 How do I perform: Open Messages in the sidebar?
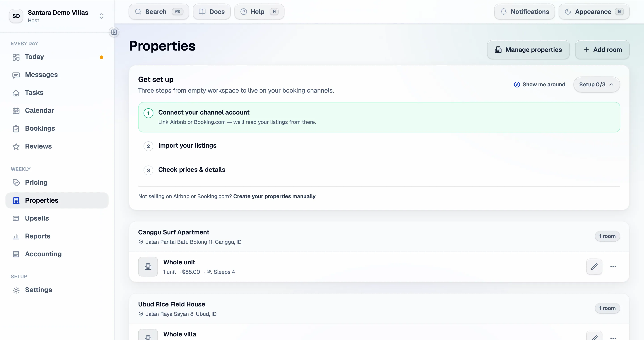pyautogui.click(x=57, y=75)
